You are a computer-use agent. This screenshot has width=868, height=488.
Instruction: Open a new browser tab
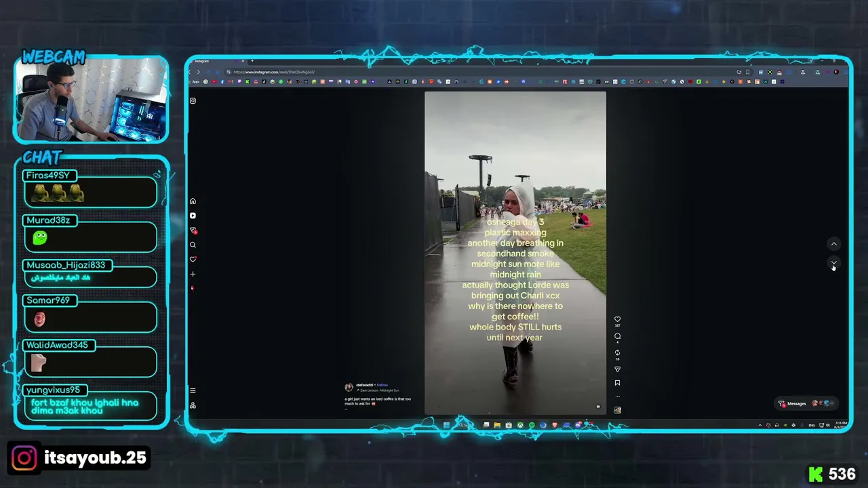click(252, 62)
